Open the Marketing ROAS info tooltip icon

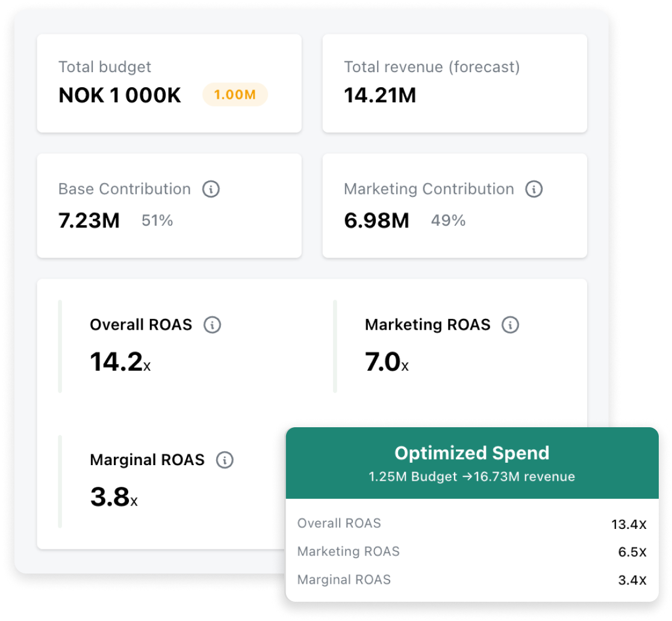[510, 325]
